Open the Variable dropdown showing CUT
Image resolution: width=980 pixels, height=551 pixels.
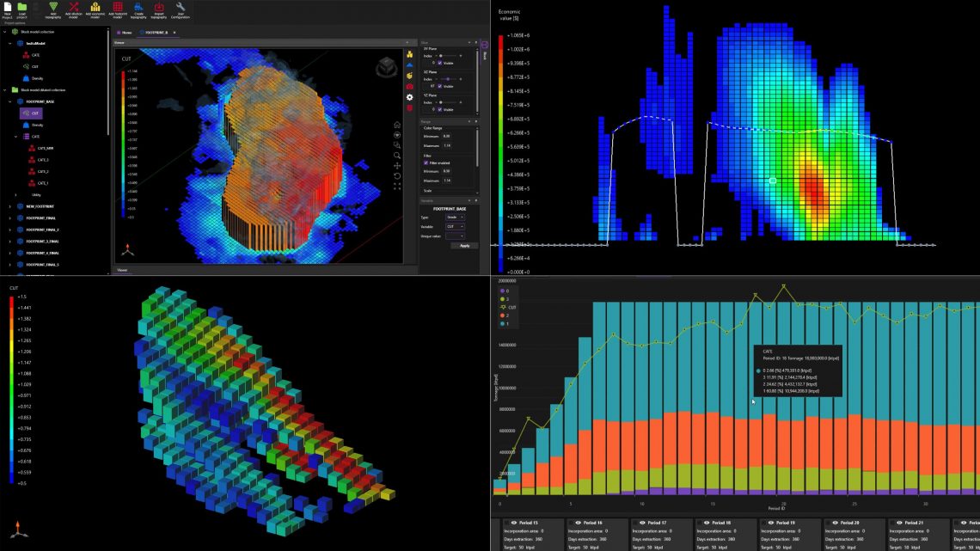[454, 226]
